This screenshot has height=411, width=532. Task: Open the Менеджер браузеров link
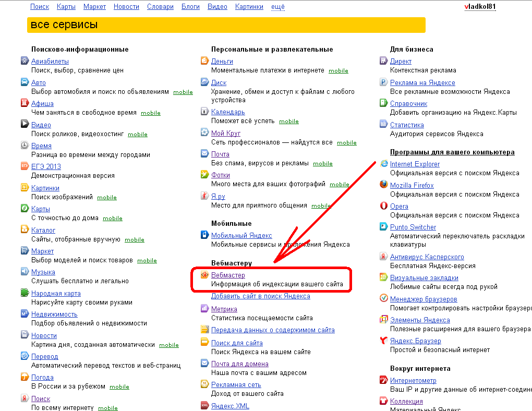424,299
